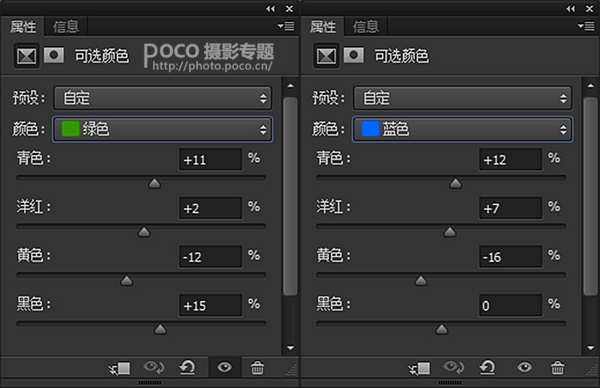Click the green color swatch
Viewport: 600px width, 388px height.
(x=70, y=129)
